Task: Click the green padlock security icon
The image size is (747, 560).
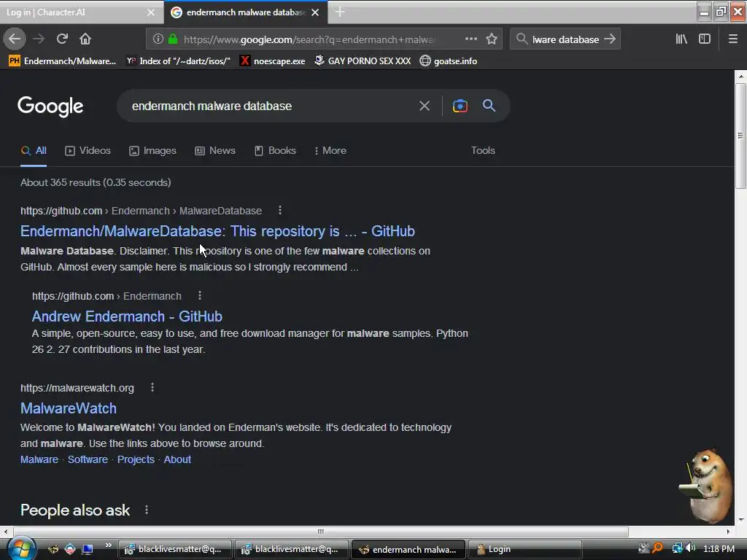Action: (x=173, y=39)
